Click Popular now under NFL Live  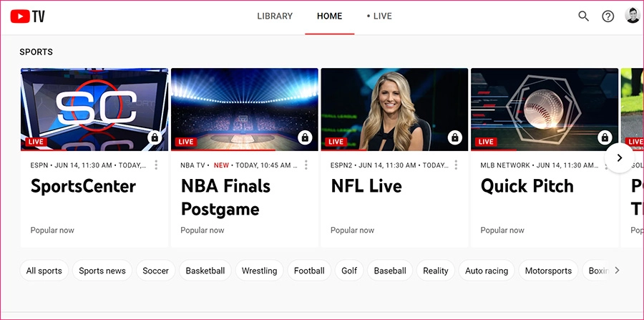pyautogui.click(x=352, y=230)
